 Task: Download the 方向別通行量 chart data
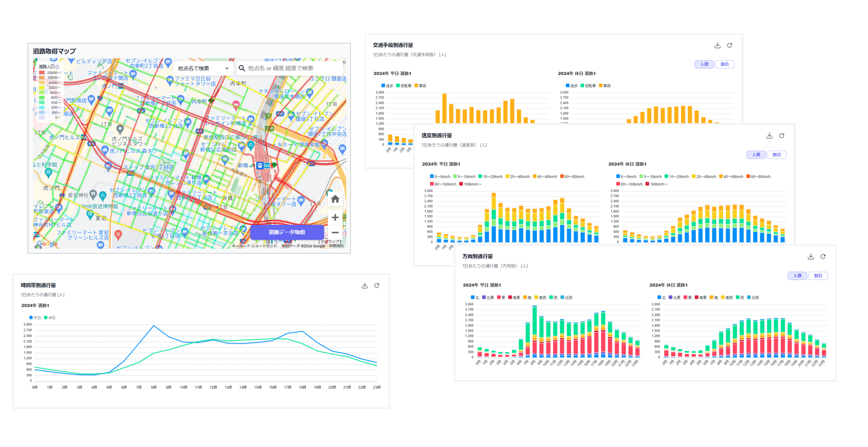(811, 256)
